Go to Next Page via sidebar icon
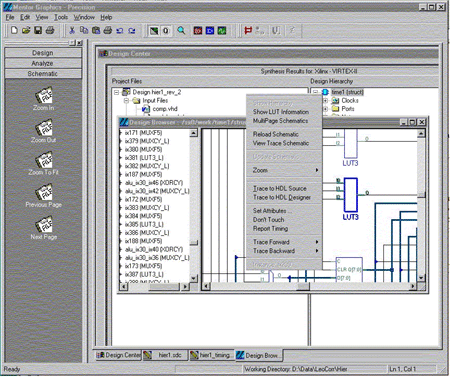The image size is (450, 377). pyautogui.click(x=43, y=228)
